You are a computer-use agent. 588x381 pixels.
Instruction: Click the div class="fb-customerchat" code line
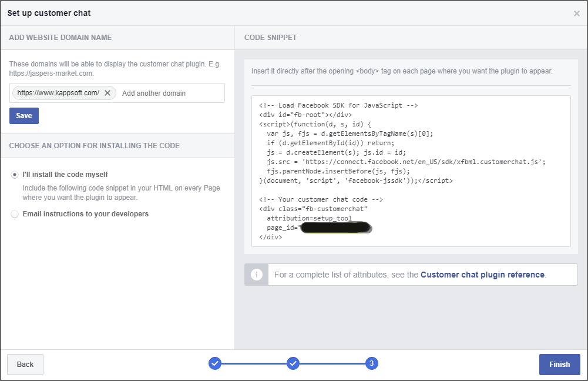tap(313, 209)
